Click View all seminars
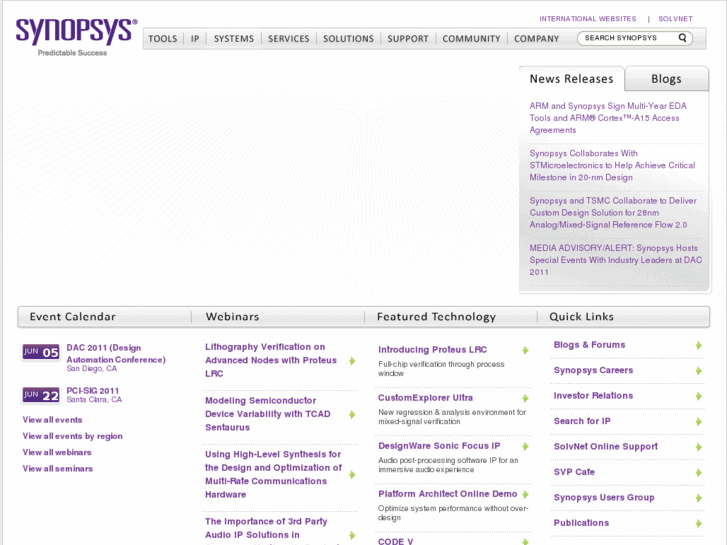Image resolution: width=727 pixels, height=545 pixels. (x=57, y=468)
